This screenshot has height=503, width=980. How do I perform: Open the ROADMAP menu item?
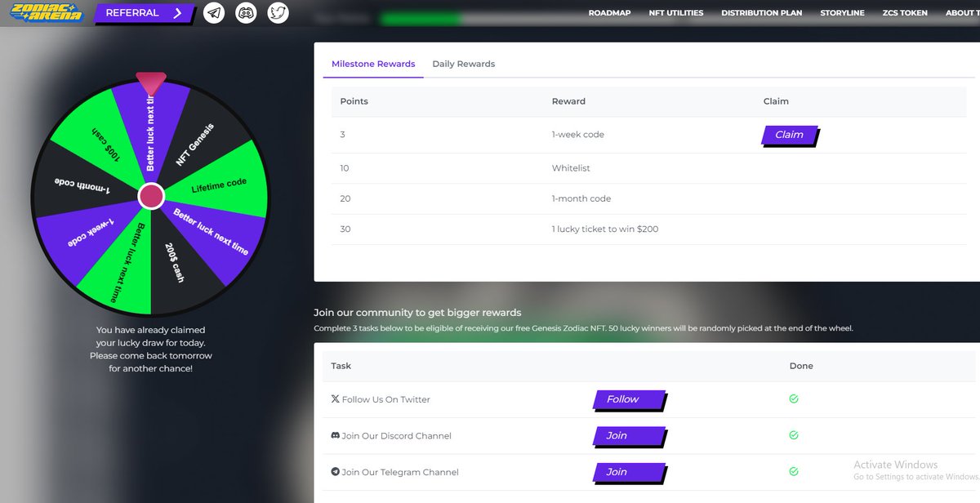[x=609, y=12]
